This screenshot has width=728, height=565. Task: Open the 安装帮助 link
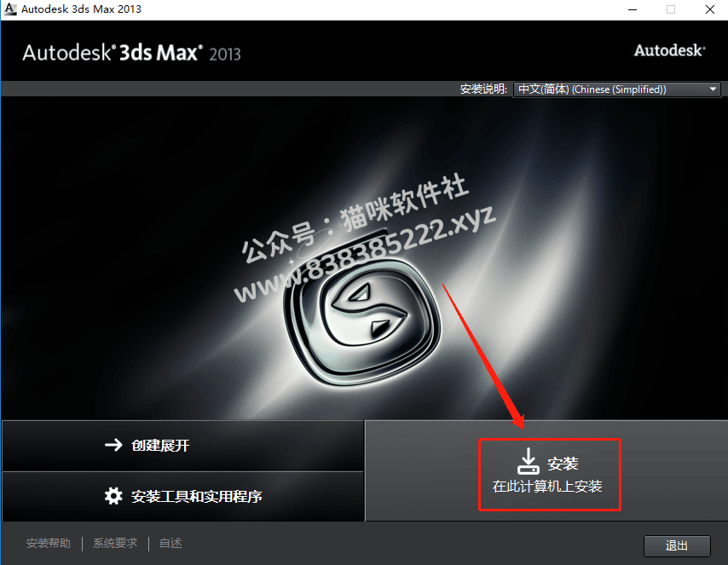(x=49, y=543)
